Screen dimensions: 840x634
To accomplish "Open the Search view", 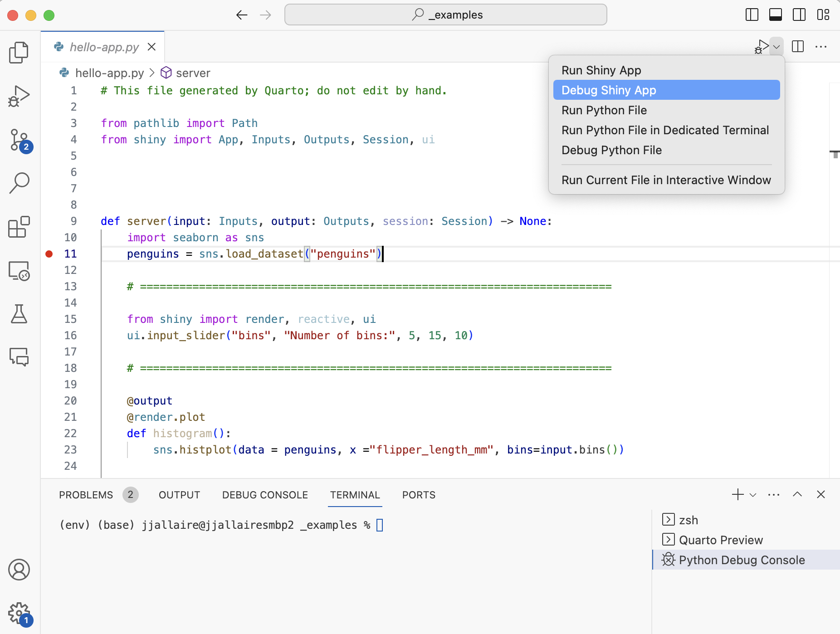I will point(19,182).
